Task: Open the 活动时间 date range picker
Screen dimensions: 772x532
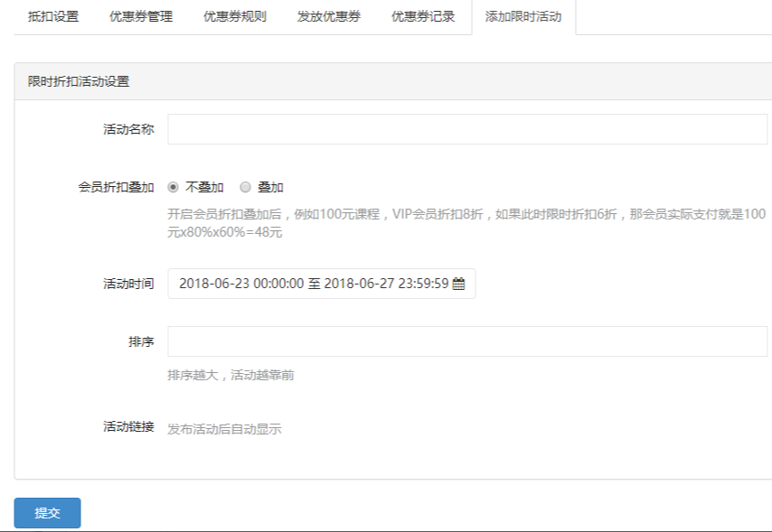Action: (322, 284)
